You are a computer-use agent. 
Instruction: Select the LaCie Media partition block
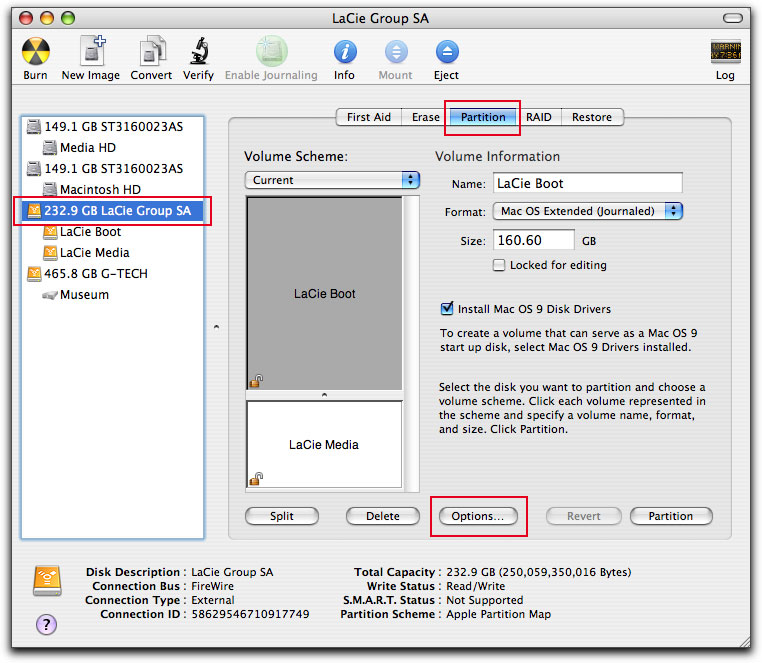click(x=323, y=444)
